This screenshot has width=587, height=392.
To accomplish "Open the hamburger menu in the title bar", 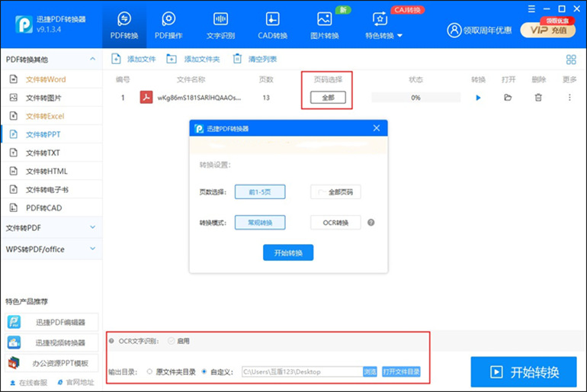I will [531, 8].
